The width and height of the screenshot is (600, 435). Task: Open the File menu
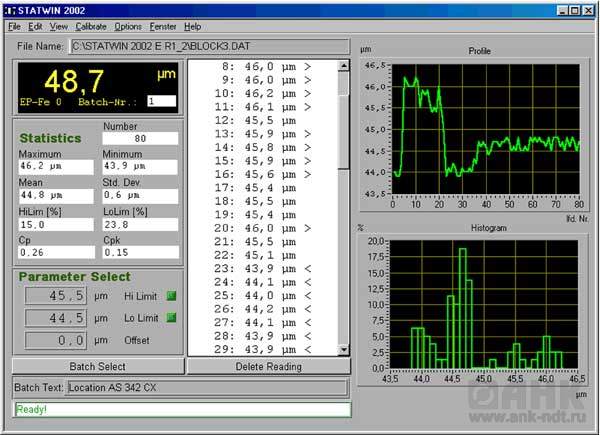[x=14, y=26]
